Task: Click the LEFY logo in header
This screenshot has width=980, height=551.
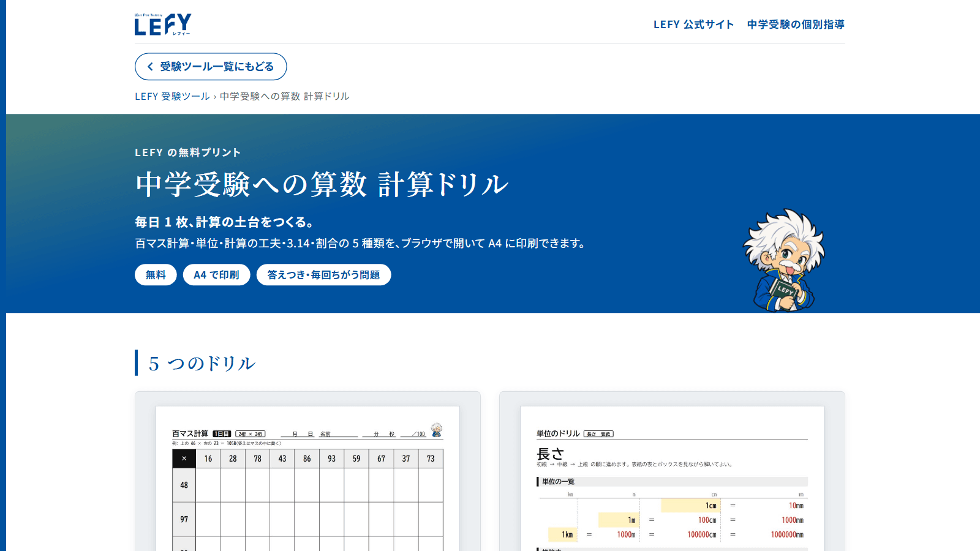Action: (x=163, y=24)
